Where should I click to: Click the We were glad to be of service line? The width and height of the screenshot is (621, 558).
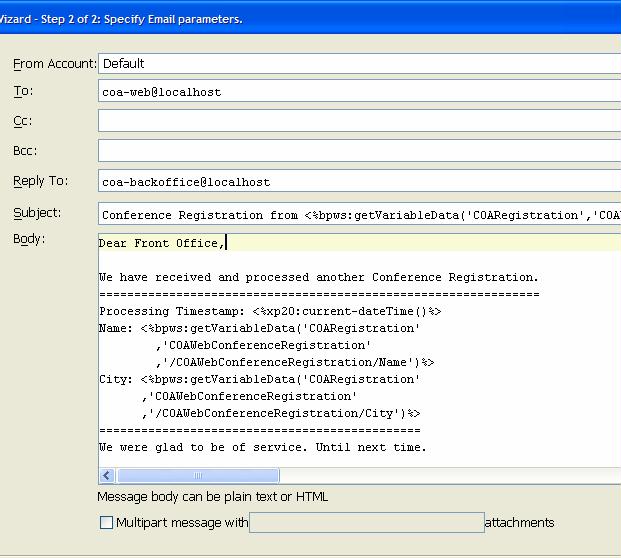point(262,447)
